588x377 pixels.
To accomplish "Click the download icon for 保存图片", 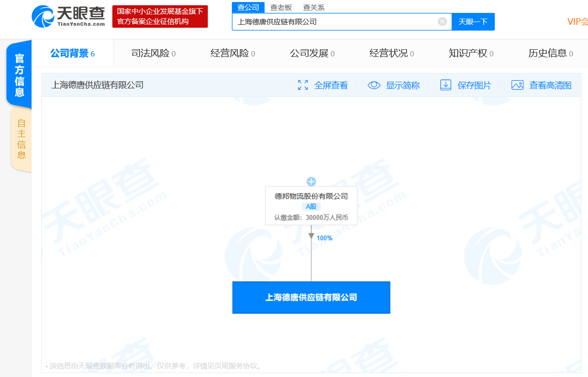I will point(446,85).
